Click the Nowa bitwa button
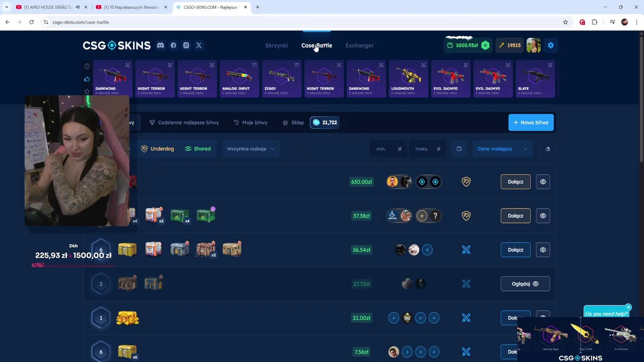 531,123
